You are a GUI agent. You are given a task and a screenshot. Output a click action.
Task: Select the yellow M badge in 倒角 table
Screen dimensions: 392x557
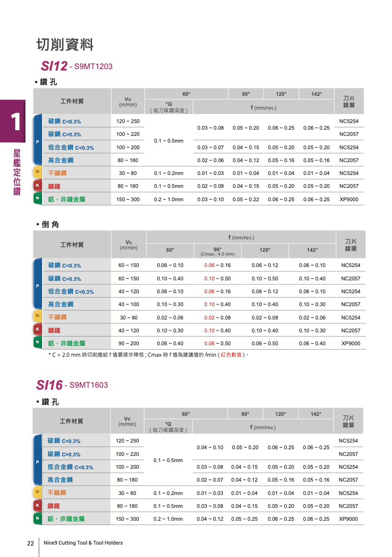pyautogui.click(x=37, y=316)
